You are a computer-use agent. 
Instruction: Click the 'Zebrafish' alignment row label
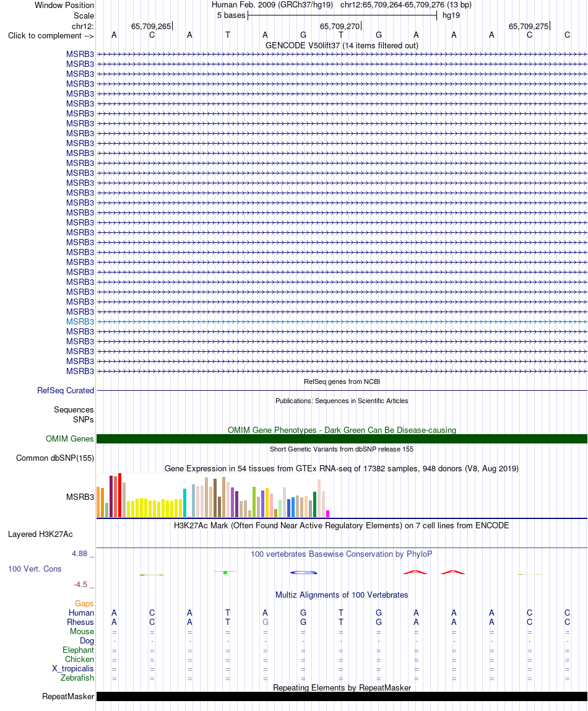[77, 678]
